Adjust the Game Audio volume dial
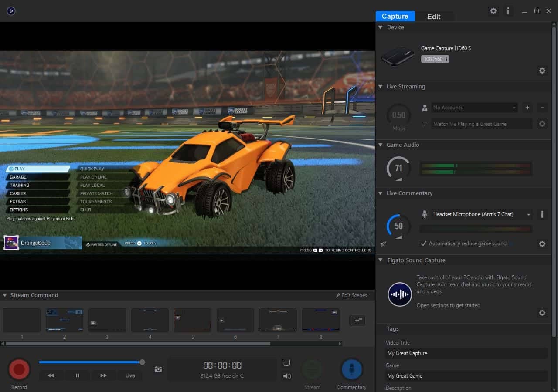This screenshot has width=558, height=392. (398, 168)
